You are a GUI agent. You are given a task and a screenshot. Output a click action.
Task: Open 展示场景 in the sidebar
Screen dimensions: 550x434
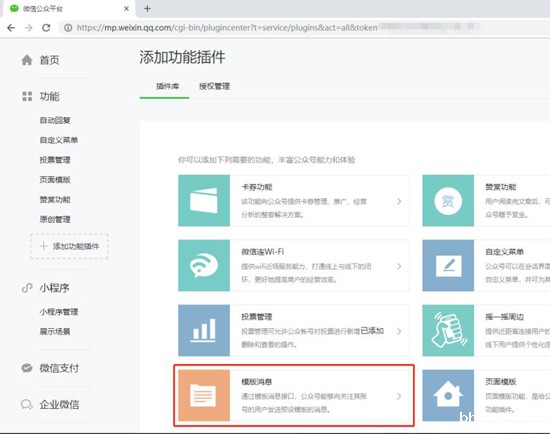pyautogui.click(x=55, y=331)
